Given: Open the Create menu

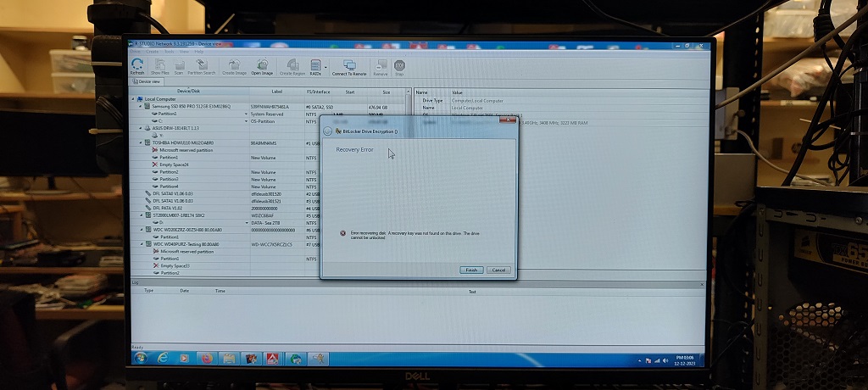Looking at the screenshot, I should [152, 52].
